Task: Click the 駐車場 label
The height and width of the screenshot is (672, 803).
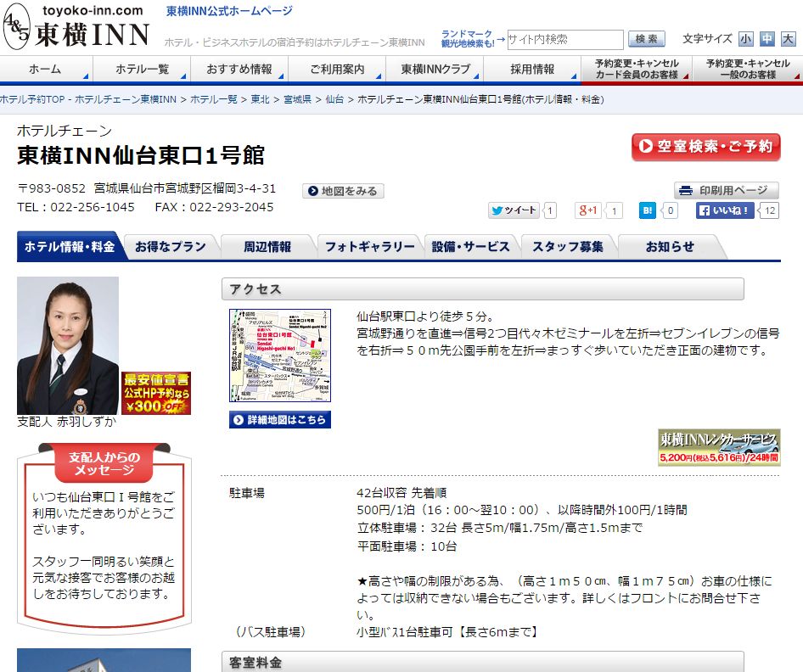Action: click(247, 493)
